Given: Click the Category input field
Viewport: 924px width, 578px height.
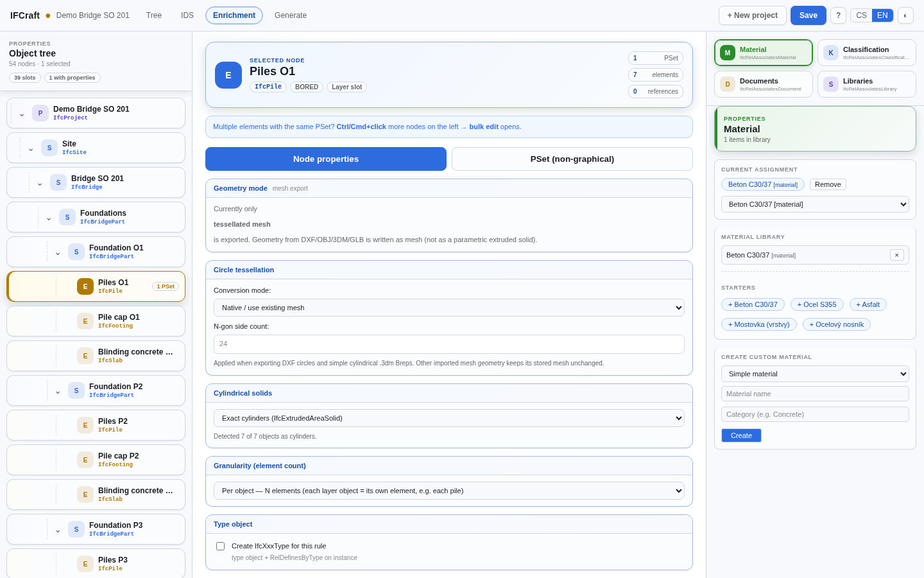Looking at the screenshot, I should tap(815, 414).
